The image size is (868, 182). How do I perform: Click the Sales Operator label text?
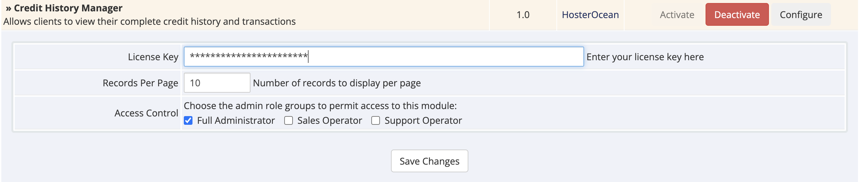(330, 120)
